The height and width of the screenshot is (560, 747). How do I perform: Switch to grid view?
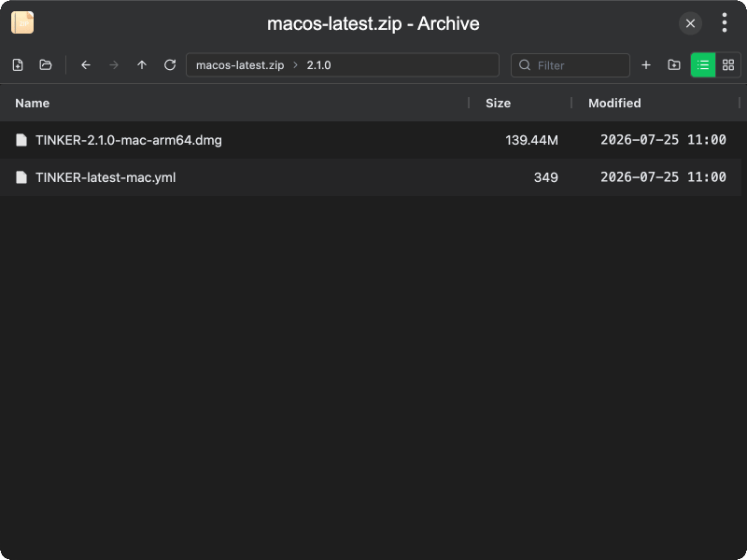728,64
